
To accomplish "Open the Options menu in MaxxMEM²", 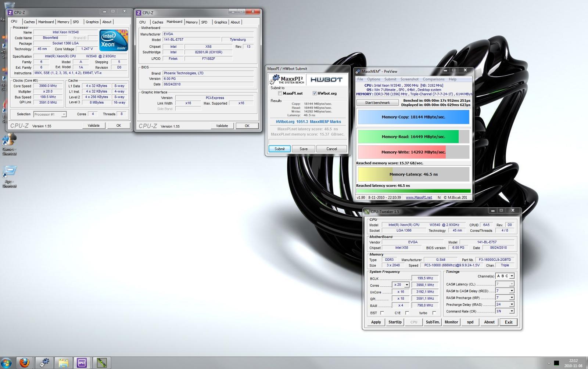I will 374,79.
